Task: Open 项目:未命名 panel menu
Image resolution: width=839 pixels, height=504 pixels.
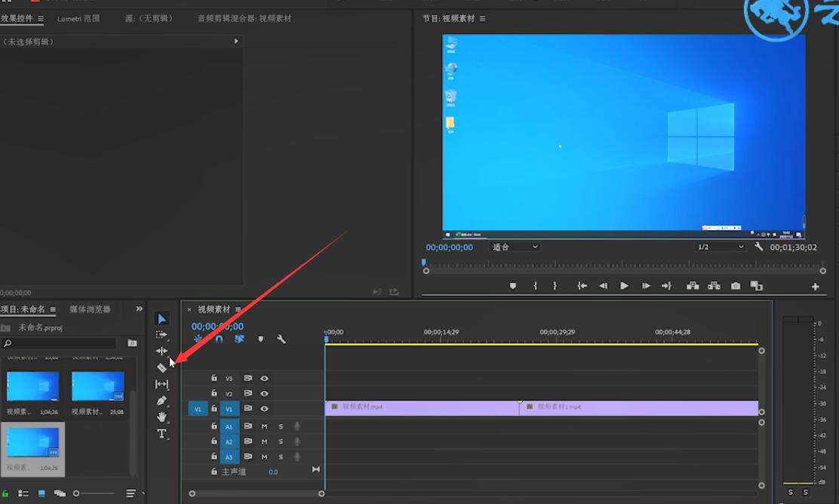Action: (53, 309)
